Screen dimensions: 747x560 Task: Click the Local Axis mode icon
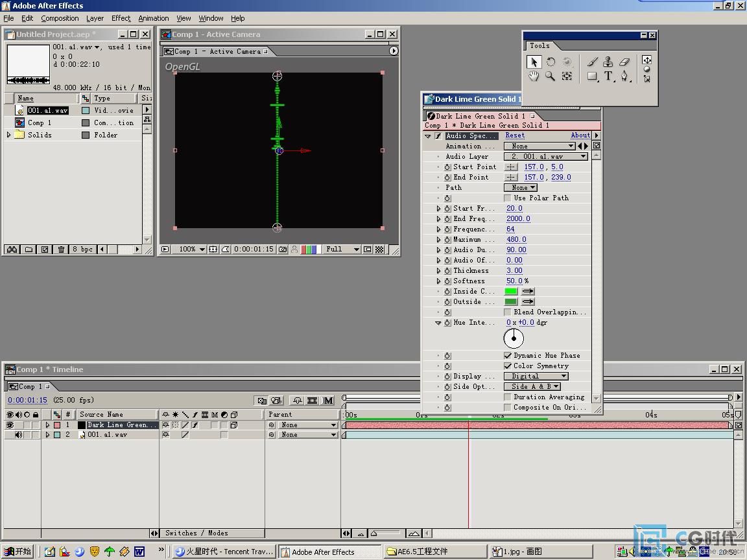[646, 60]
